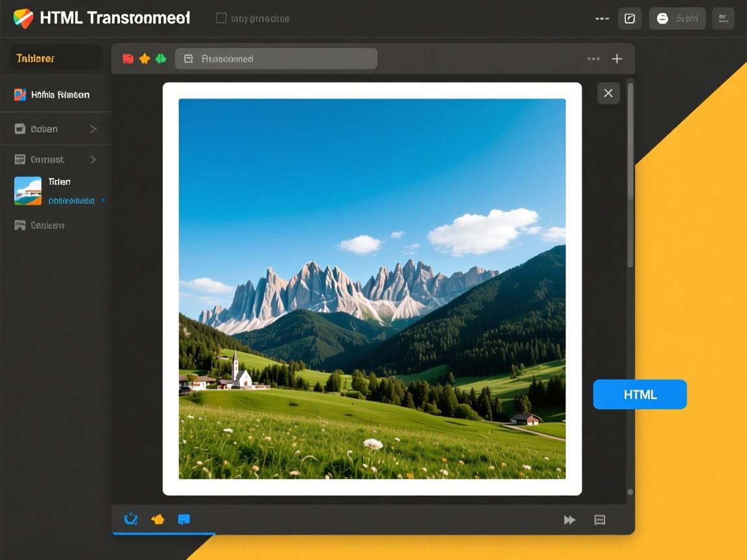The height and width of the screenshot is (560, 747).
Task: Click the blue refresh icon in bottom bar
Action: click(131, 519)
